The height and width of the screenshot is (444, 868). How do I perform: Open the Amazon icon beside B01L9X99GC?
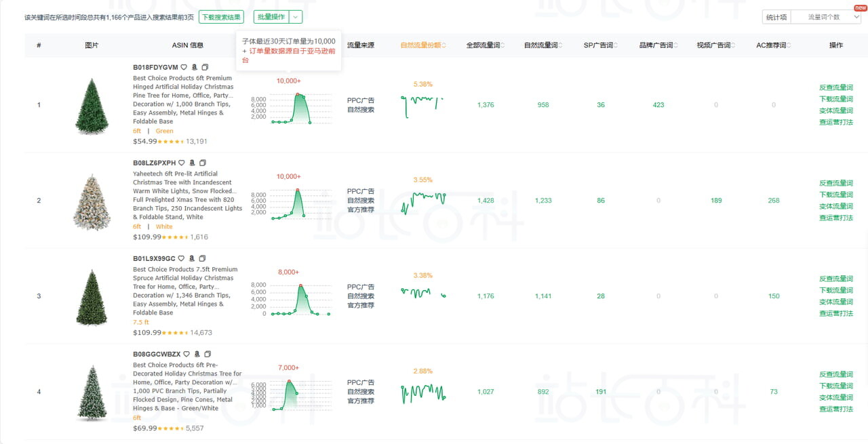pyautogui.click(x=192, y=259)
